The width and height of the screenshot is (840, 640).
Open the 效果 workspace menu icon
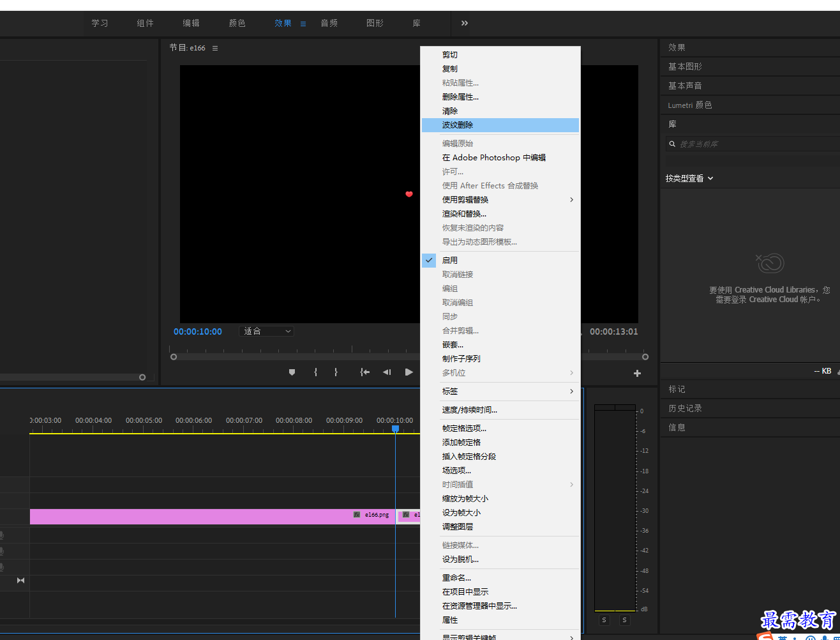(303, 24)
